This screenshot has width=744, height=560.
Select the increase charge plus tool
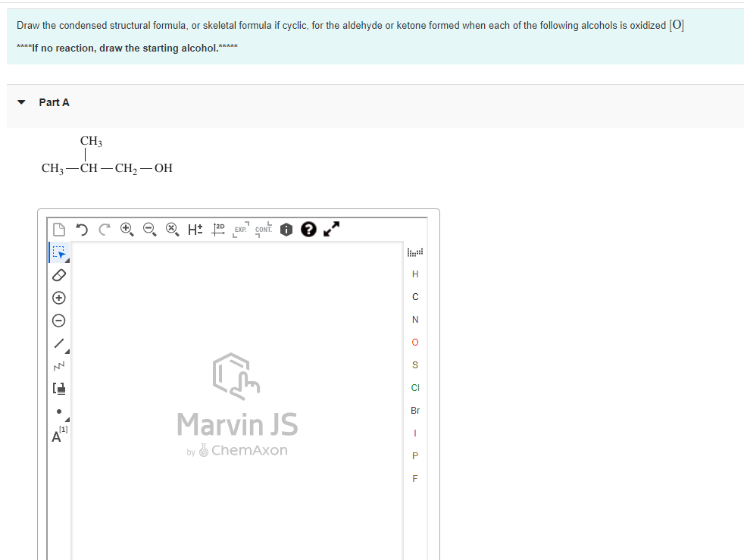pos(59,298)
